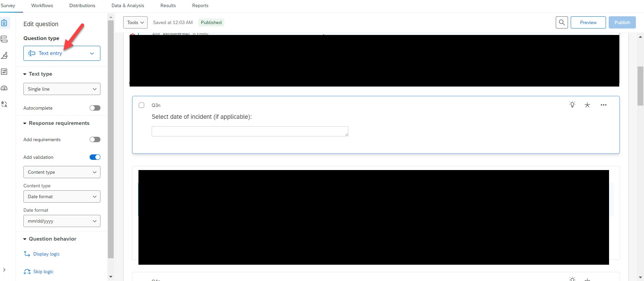Click the Publish button

click(x=622, y=22)
